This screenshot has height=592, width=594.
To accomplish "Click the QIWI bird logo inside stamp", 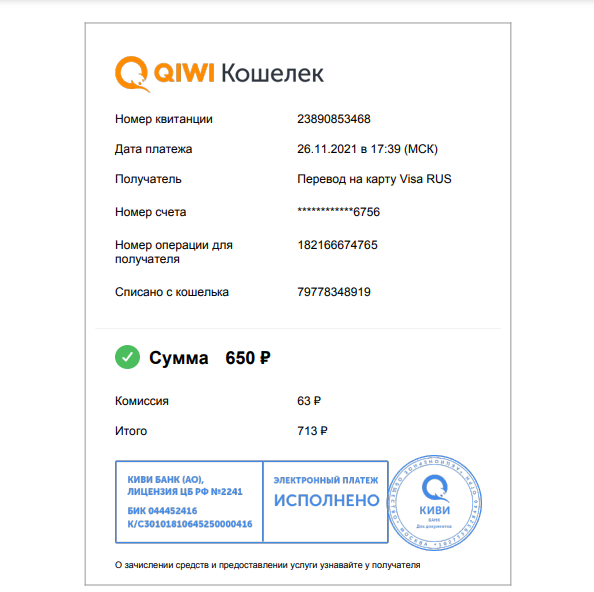I will click(x=435, y=488).
